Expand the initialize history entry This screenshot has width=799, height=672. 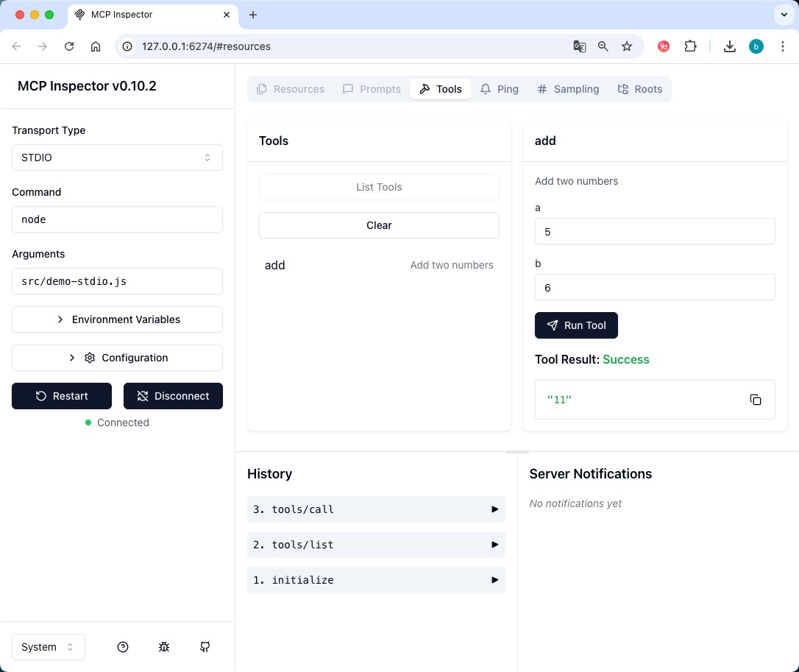[x=376, y=580]
